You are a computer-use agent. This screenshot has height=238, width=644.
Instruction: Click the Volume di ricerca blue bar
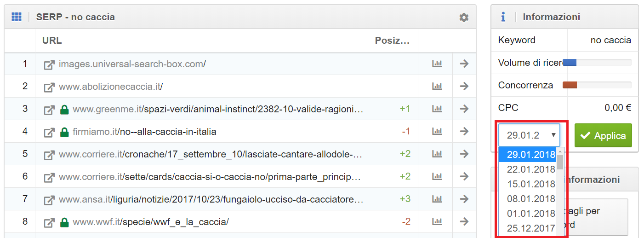(570, 63)
